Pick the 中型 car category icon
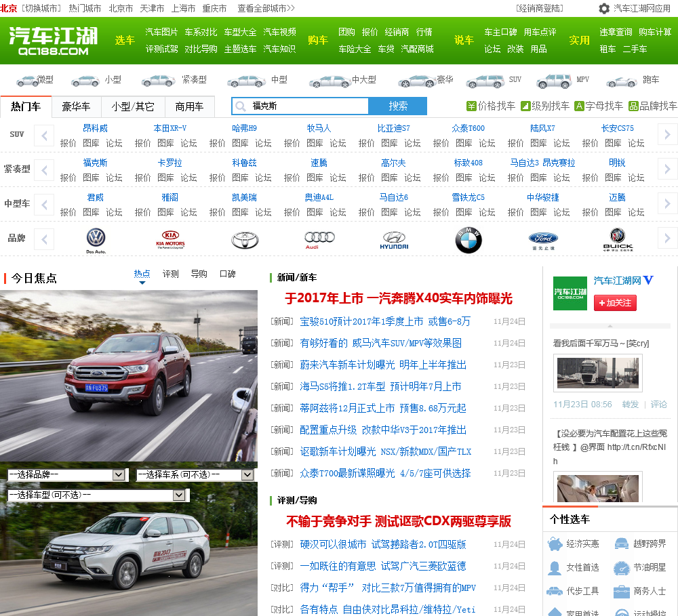This screenshot has width=678, height=616. point(246,81)
